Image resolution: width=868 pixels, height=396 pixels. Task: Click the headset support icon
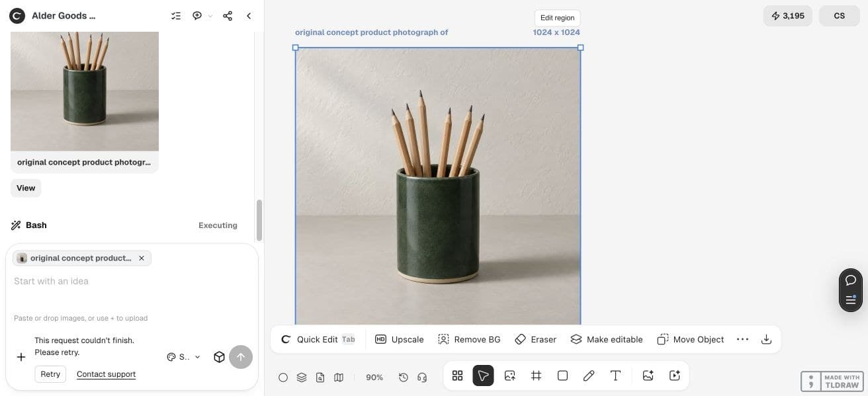422,377
